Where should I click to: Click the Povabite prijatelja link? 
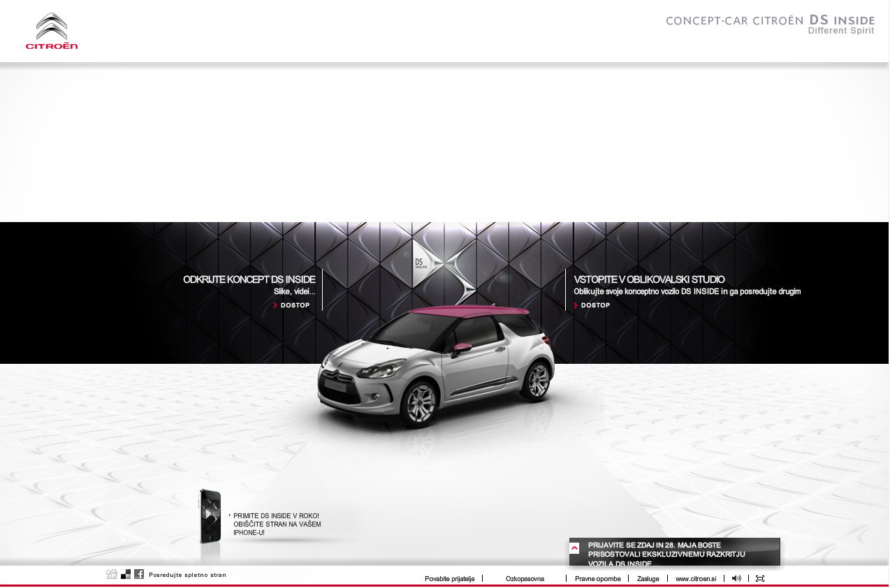coord(449,579)
